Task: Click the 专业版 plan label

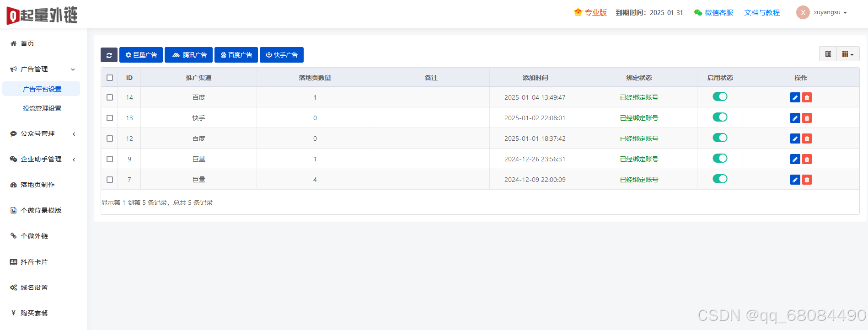Action: 590,13
